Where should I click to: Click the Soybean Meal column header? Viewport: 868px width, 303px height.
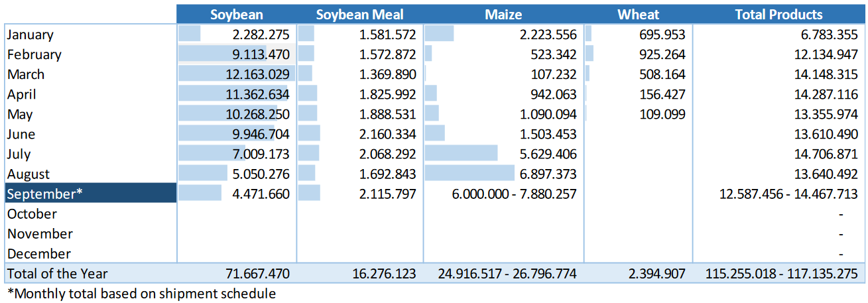359,15
